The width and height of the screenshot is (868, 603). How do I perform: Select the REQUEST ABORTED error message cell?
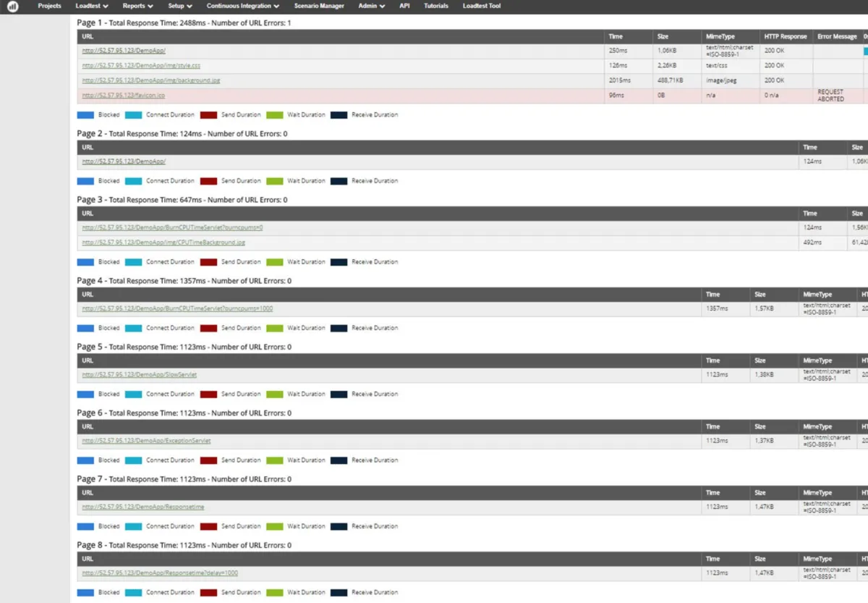tap(836, 96)
